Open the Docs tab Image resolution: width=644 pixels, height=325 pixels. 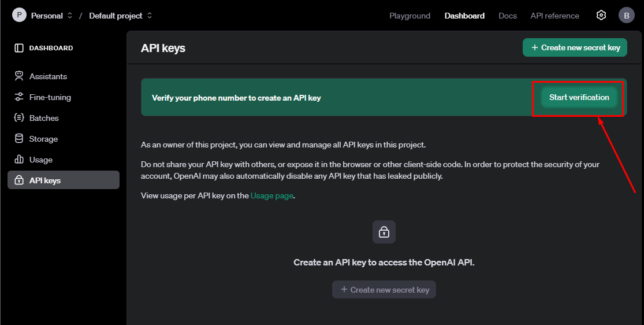click(508, 16)
